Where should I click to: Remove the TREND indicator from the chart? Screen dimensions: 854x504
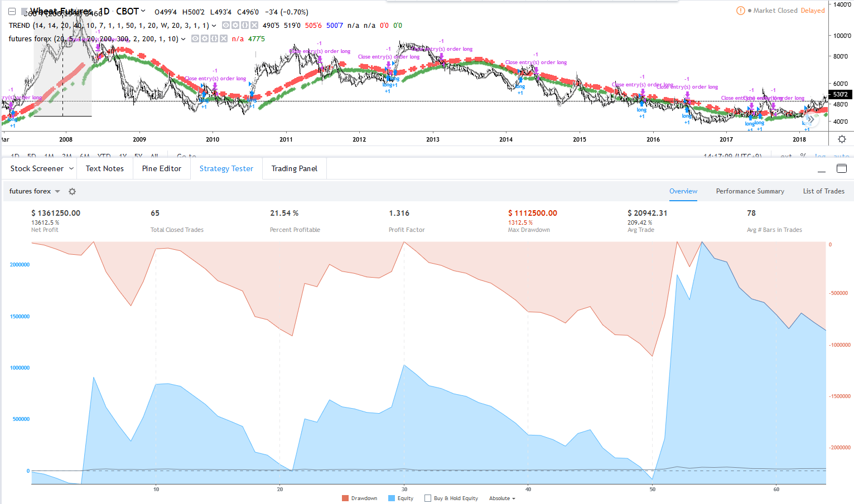254,25
